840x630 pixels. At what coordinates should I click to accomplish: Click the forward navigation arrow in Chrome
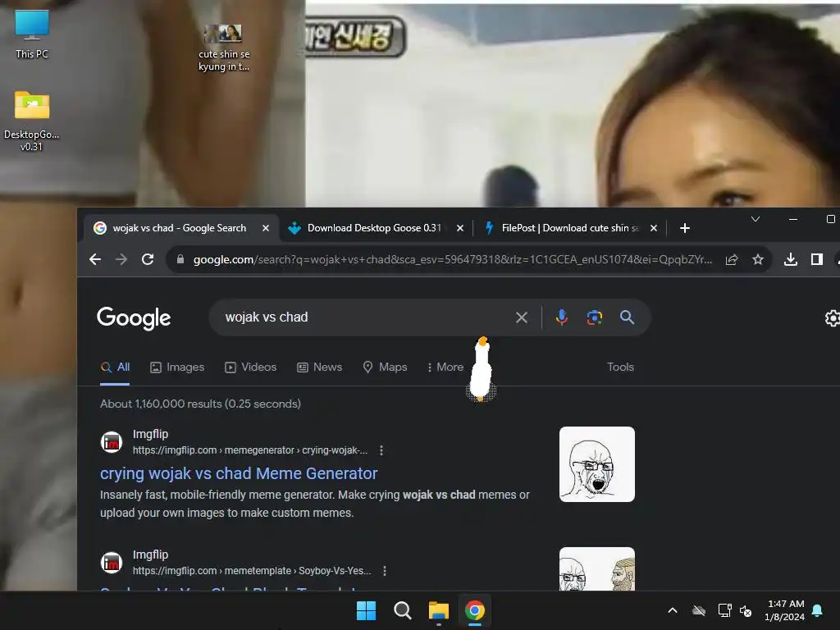[x=121, y=260]
